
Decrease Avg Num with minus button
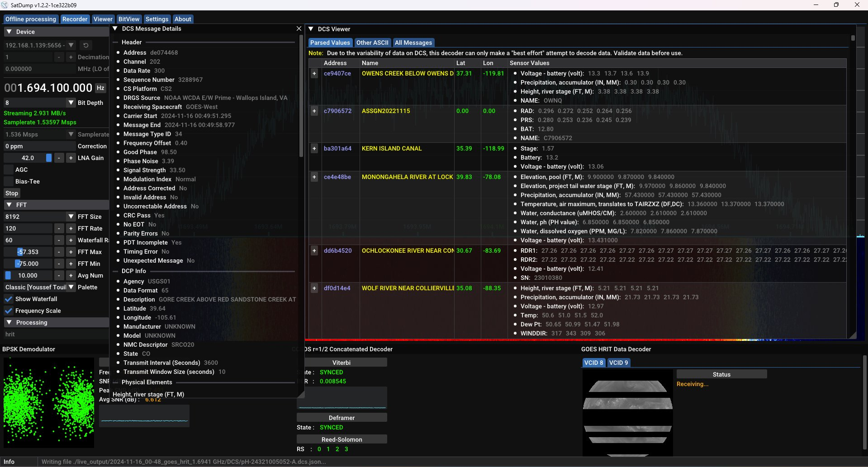click(59, 275)
